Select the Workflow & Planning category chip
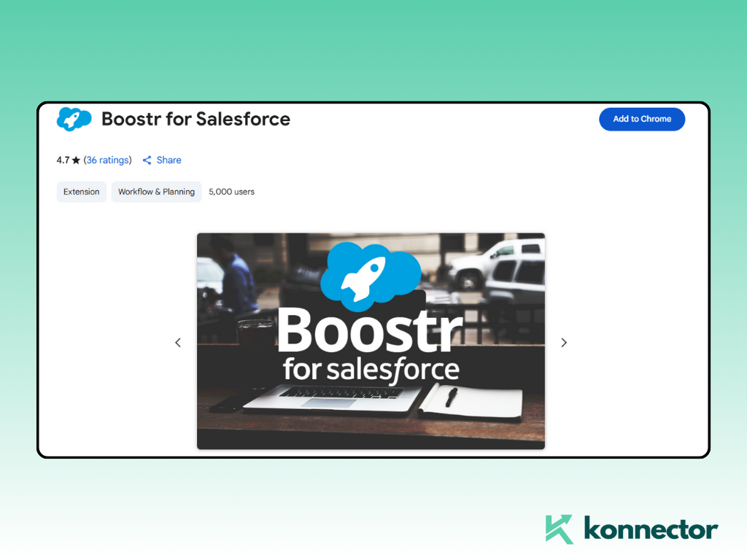 tap(156, 192)
